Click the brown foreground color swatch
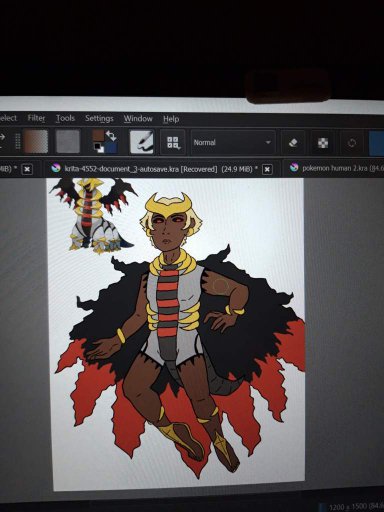This screenshot has width=384, height=512. [x=98, y=136]
